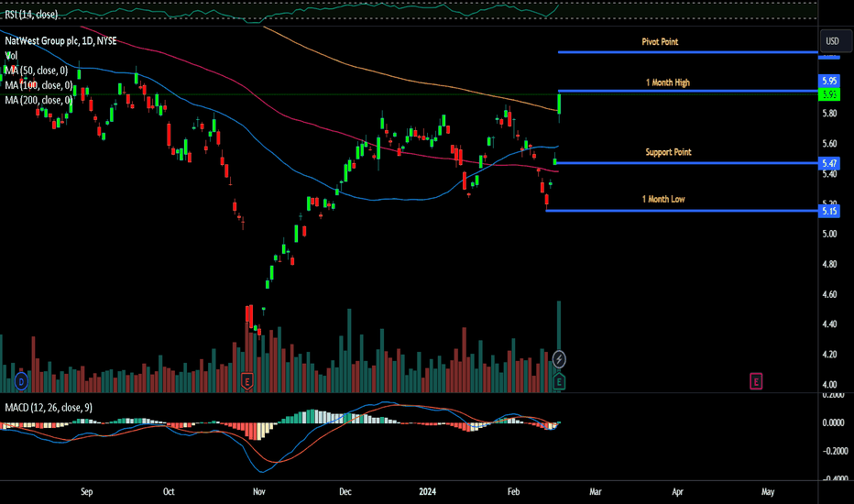Screen dimensions: 854x504
Task: Click the Mar label on time axis
Action: pos(596,491)
